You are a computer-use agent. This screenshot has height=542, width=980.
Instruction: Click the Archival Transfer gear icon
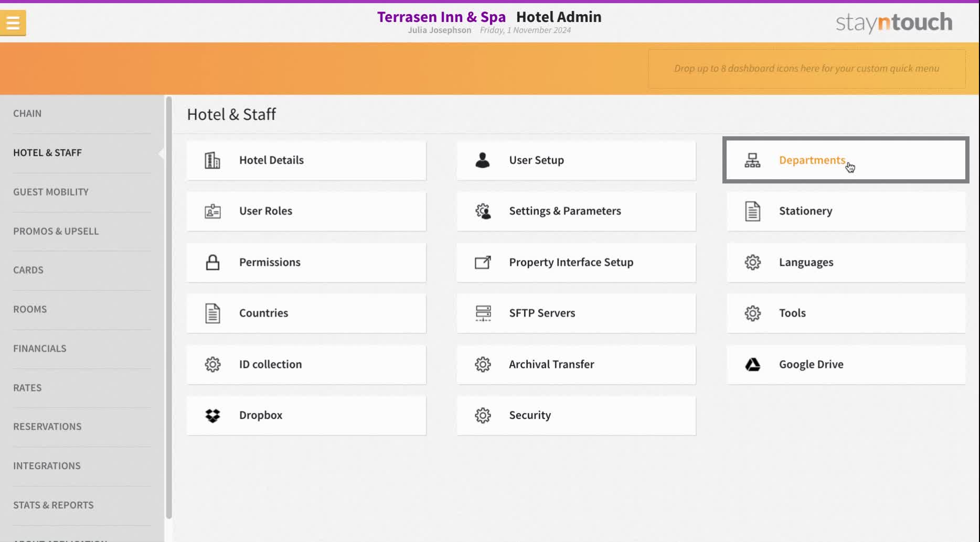(483, 364)
